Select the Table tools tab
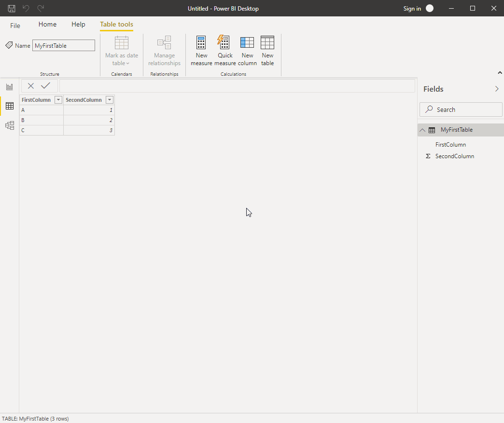Screen dimensions: 504x423 pyautogui.click(x=116, y=25)
